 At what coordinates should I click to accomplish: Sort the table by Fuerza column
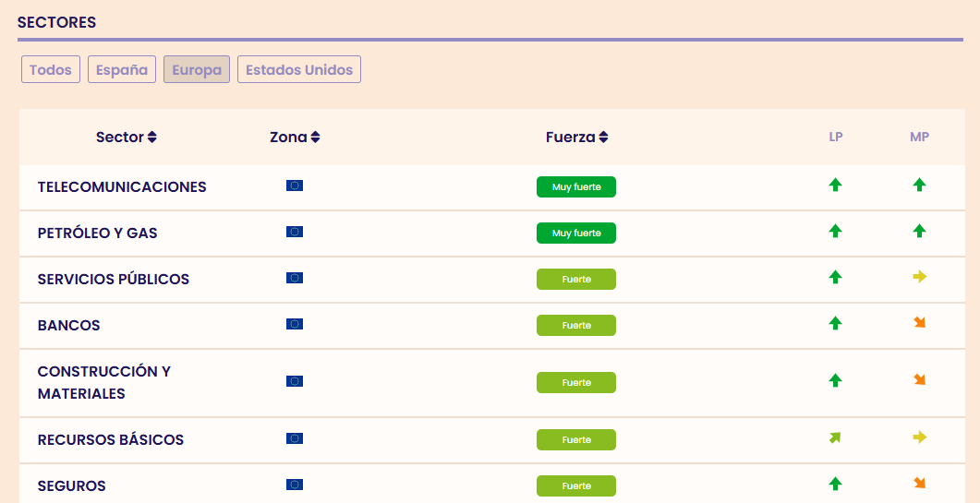coord(576,138)
